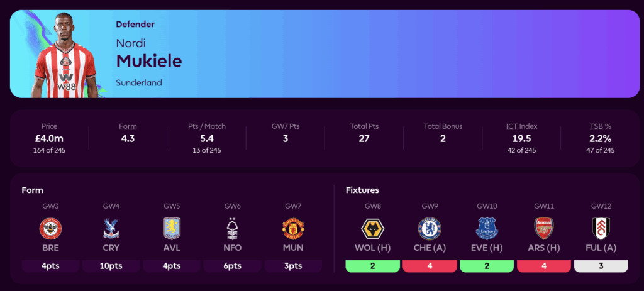
Task: Select the red difficulty 4 box under CHE
Action: [430, 266]
